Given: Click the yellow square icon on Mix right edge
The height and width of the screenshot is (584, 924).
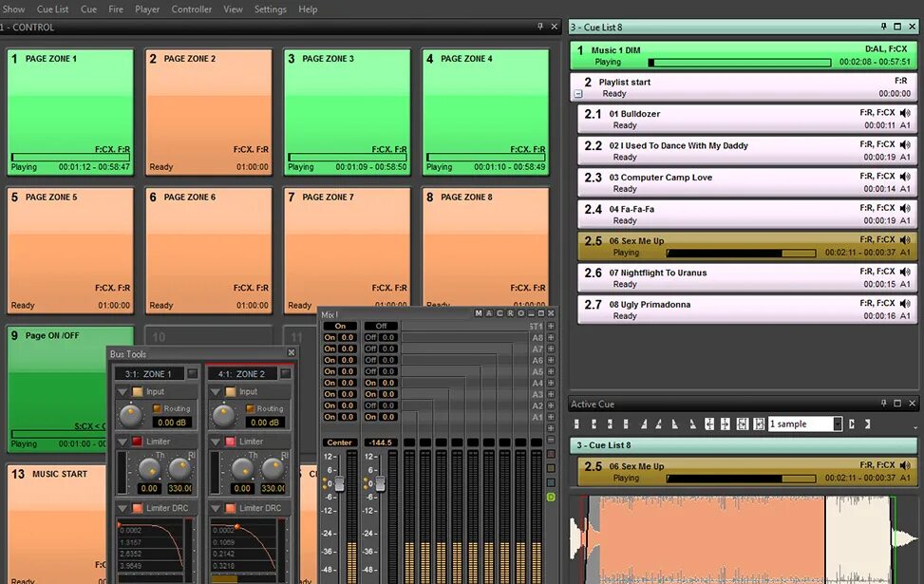Looking at the screenshot, I should [551, 468].
